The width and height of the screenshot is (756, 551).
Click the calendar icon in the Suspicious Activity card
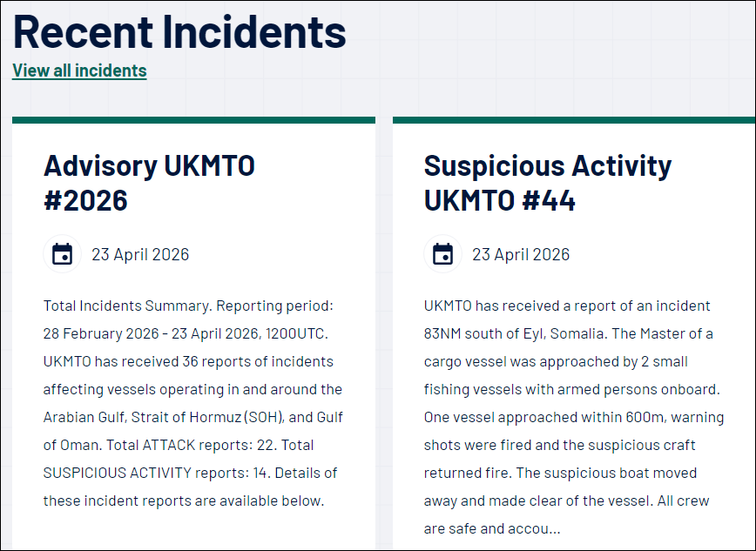click(x=442, y=254)
